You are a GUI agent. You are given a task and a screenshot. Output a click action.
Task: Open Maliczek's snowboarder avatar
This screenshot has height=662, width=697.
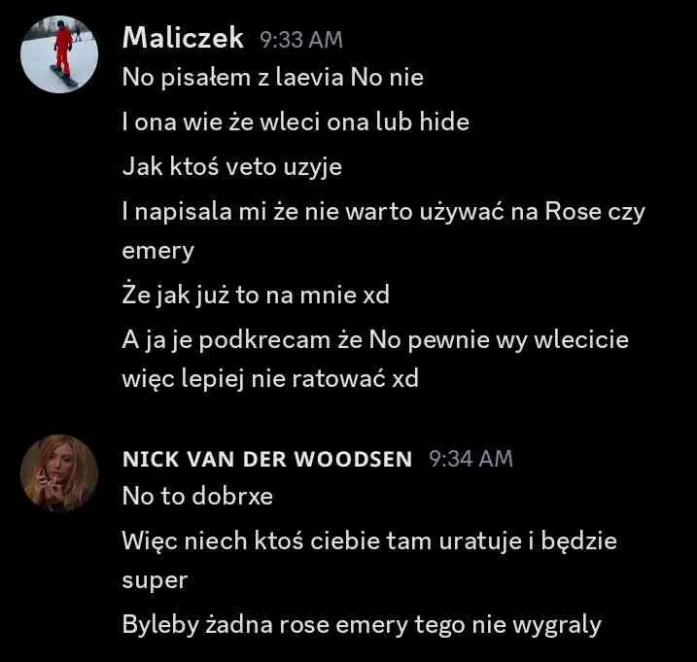(x=59, y=54)
